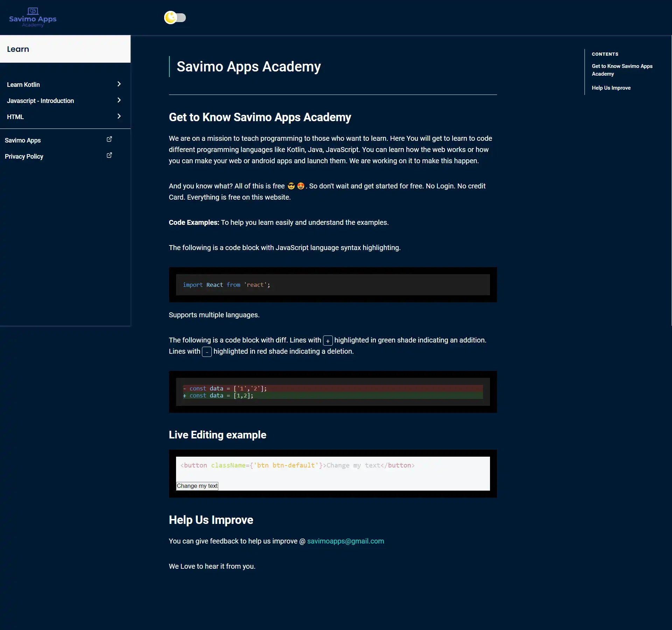Click the CONTENTS label
Screen dimensions: 672x630
pyautogui.click(x=605, y=54)
